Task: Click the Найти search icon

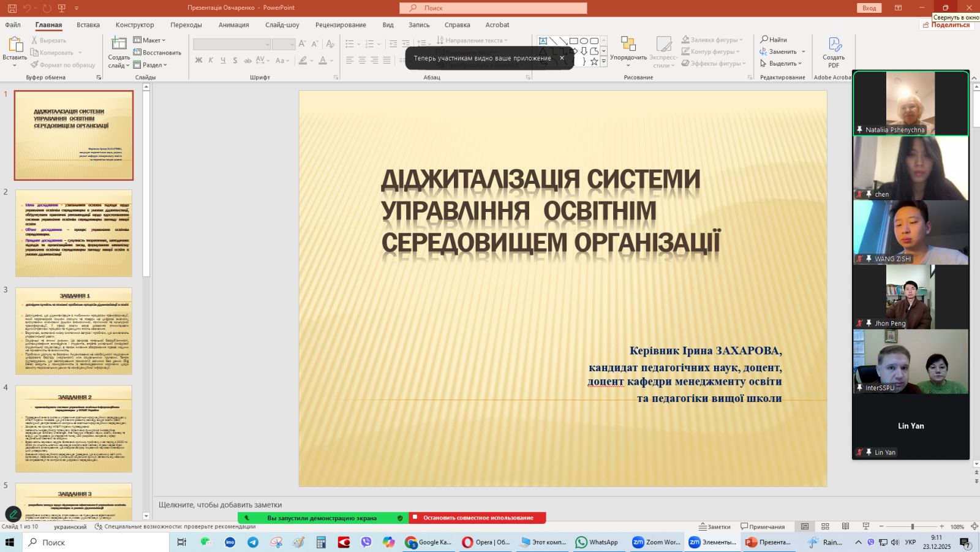Action: point(764,40)
